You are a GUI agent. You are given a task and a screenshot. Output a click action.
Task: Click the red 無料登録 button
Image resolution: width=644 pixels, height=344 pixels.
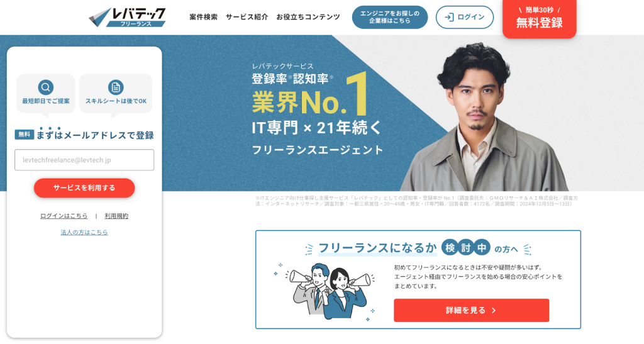(539, 18)
